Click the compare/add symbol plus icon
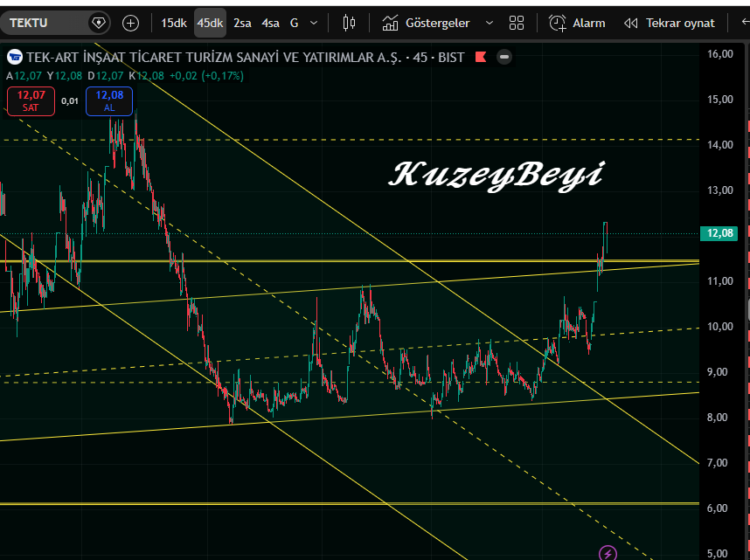Viewport: 750px width, 560px height. click(130, 23)
